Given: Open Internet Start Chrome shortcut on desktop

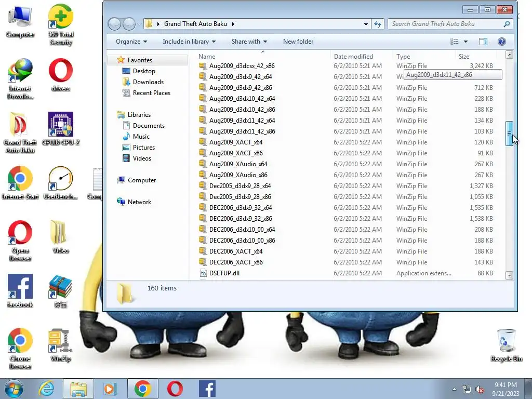Looking at the screenshot, I should click(20, 182).
